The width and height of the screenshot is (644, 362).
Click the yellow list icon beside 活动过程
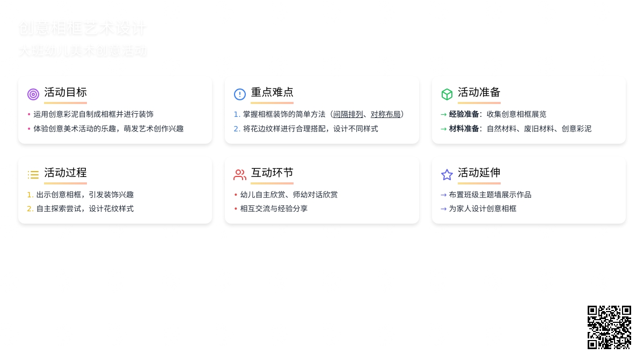pyautogui.click(x=33, y=175)
